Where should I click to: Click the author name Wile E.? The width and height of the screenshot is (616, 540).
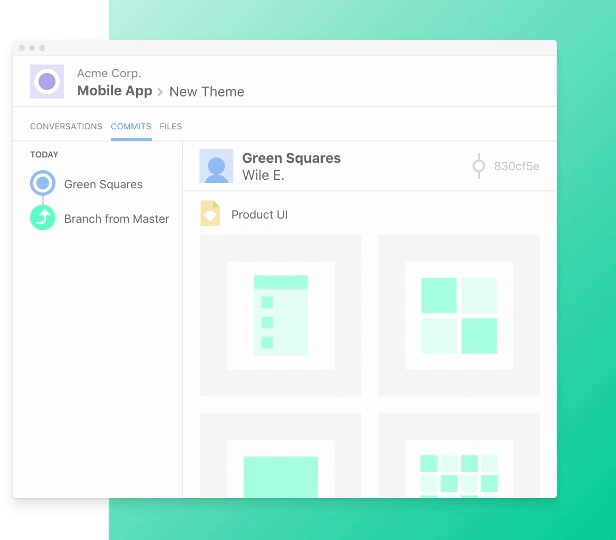pos(263,175)
